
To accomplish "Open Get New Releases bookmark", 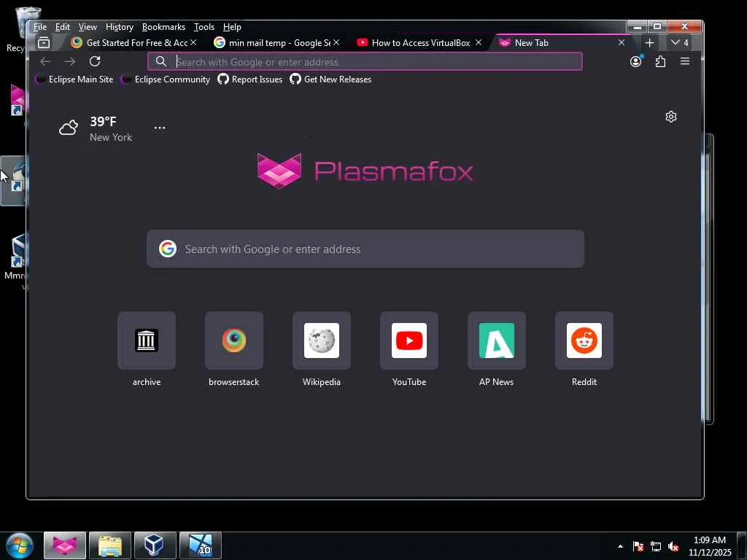I will pyautogui.click(x=330, y=79).
